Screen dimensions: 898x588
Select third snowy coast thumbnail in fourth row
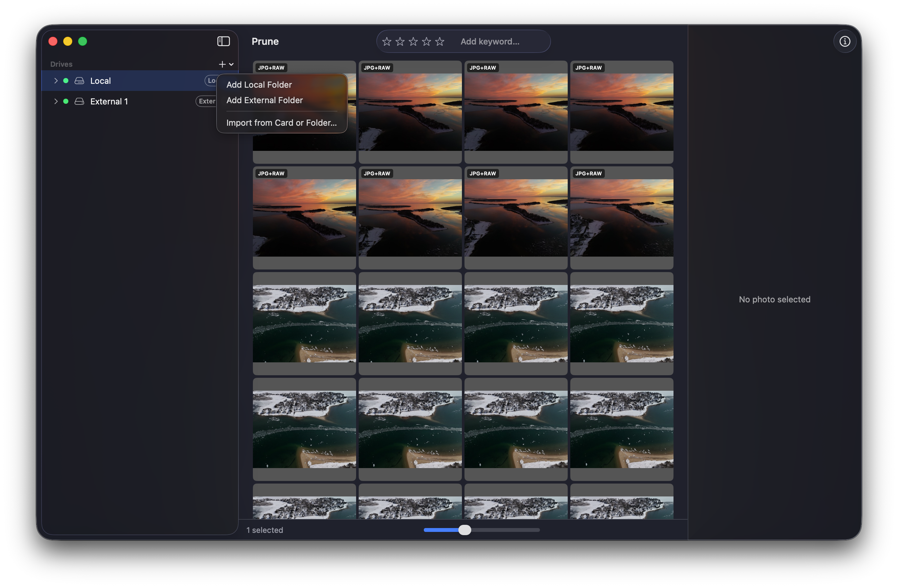(x=516, y=430)
